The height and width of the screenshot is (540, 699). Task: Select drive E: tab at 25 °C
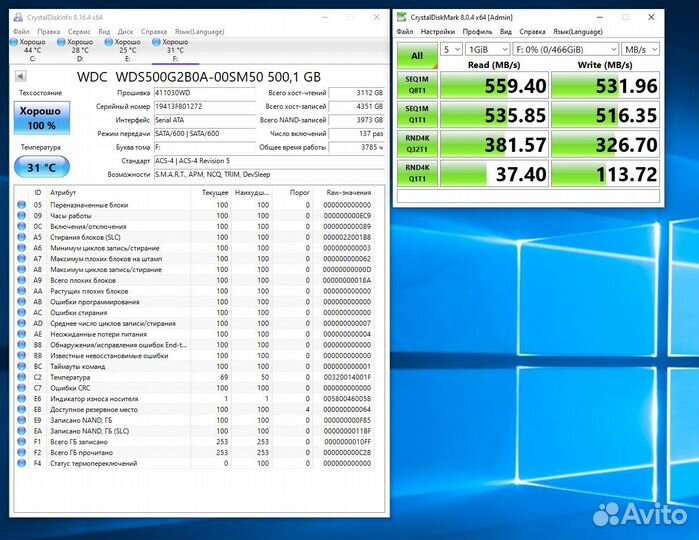(x=127, y=50)
